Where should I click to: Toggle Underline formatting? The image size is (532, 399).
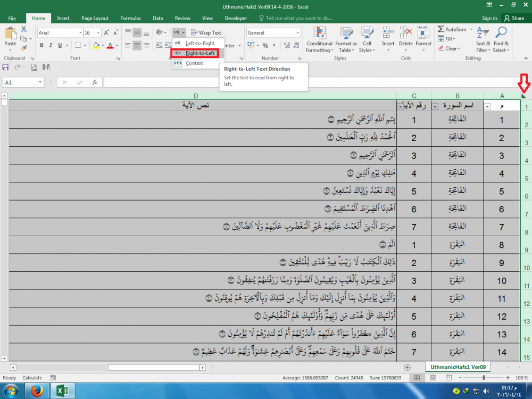click(x=60, y=45)
